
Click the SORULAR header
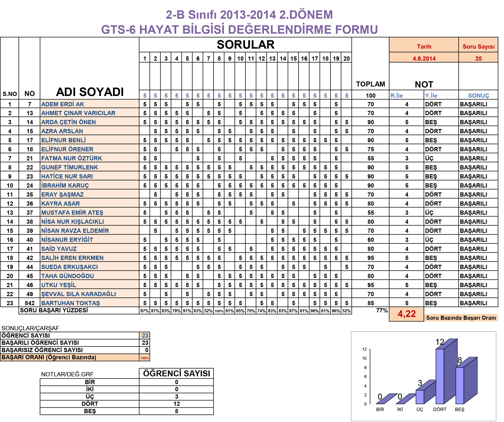246,45
